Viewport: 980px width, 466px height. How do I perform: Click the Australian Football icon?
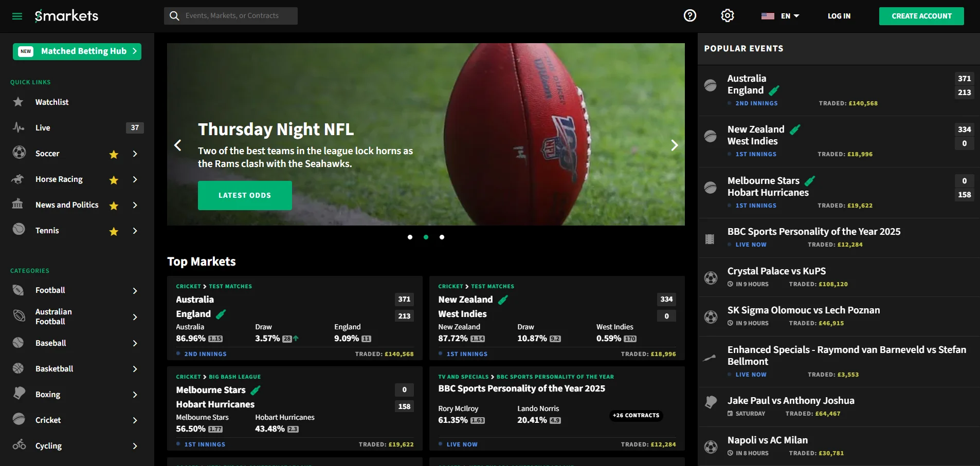19,315
